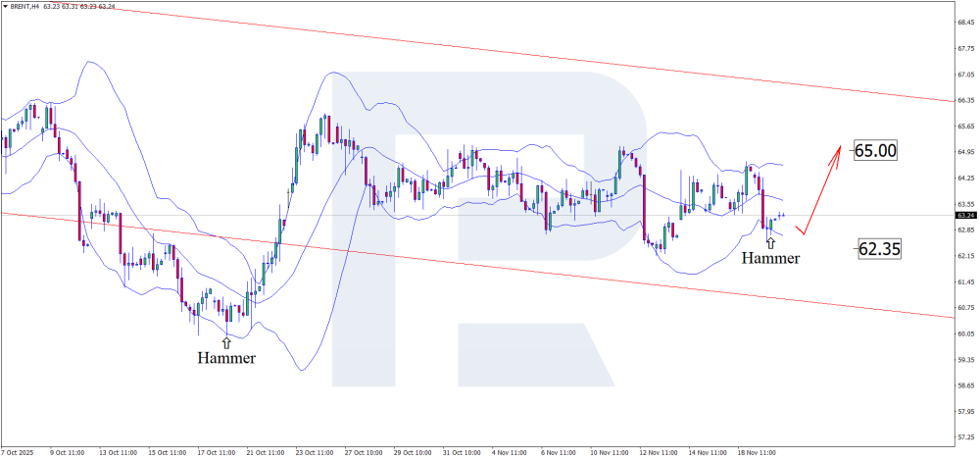Click the up arrow above right Hammer label
The width and height of the screenshot is (980, 459).
[769, 241]
